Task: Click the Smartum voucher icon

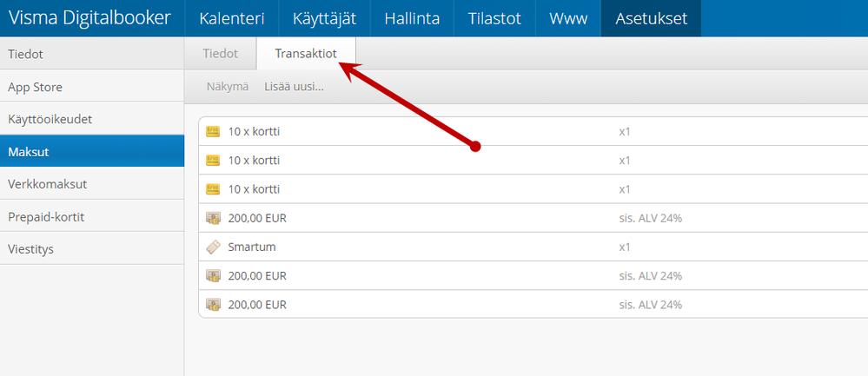Action: click(213, 247)
